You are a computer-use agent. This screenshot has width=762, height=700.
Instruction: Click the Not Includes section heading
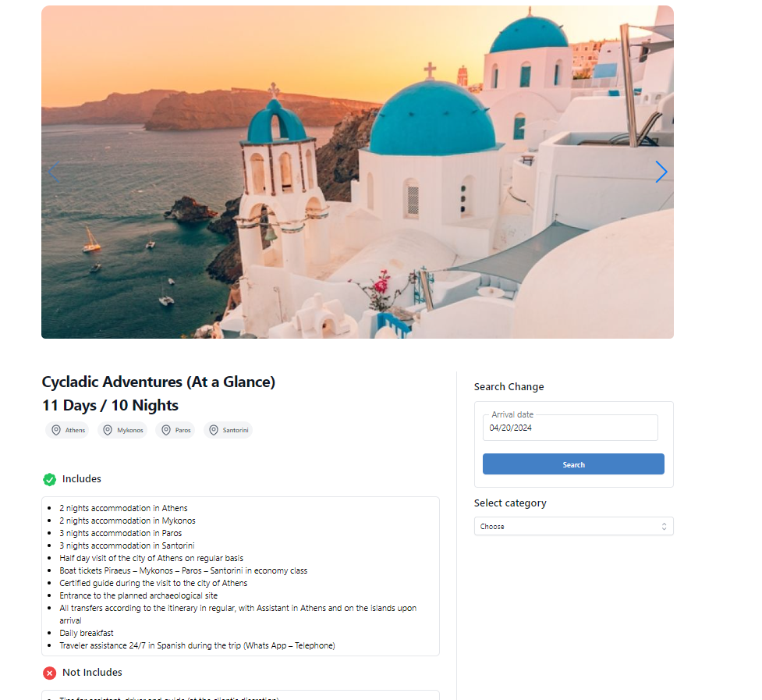(92, 673)
